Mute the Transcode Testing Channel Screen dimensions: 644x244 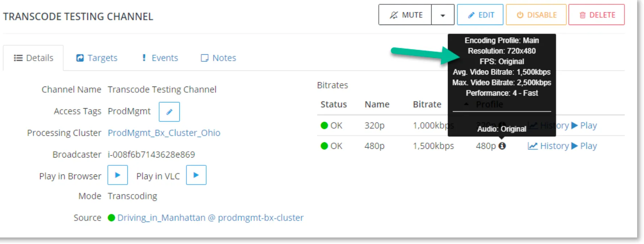[405, 15]
